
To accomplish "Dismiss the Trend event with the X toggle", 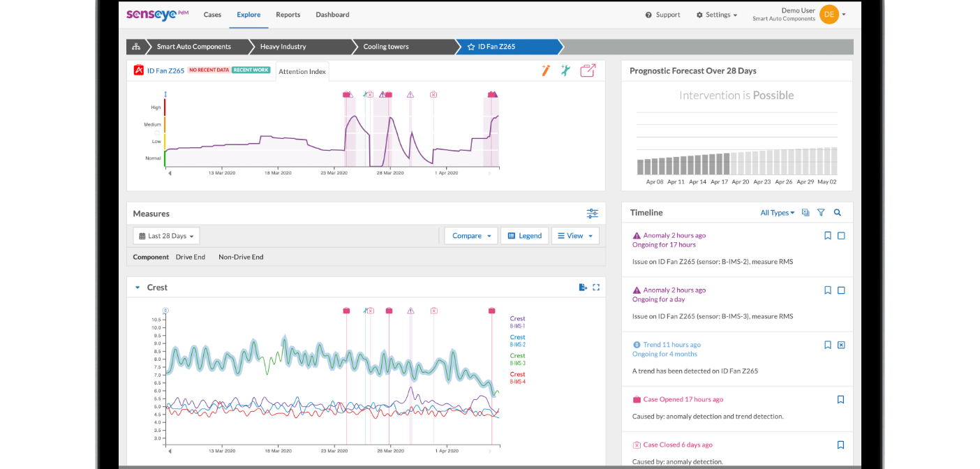I will 841,344.
